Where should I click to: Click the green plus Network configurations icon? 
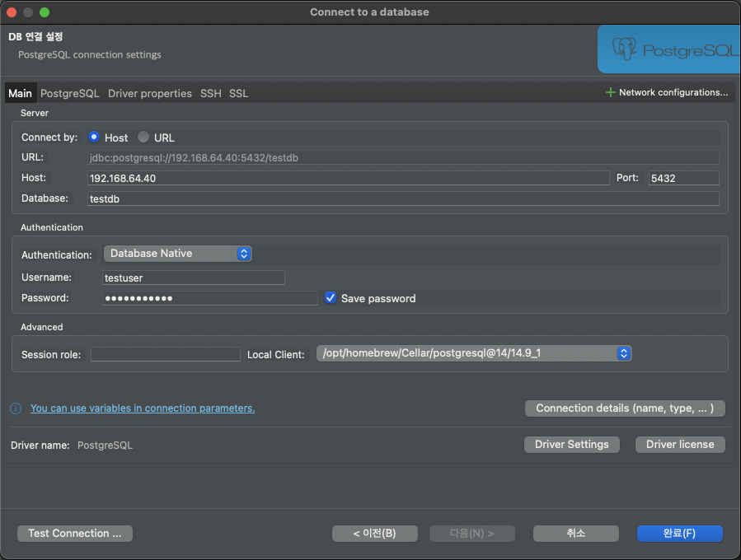tap(610, 92)
